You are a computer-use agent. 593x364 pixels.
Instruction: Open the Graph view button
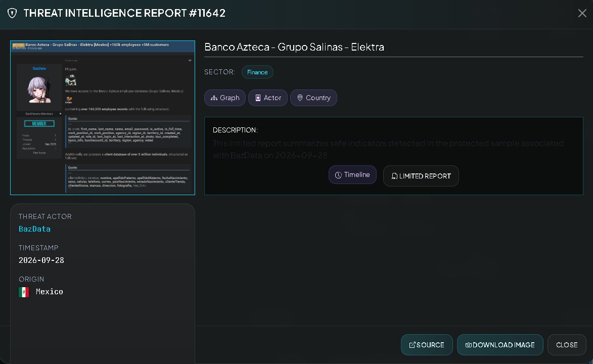coord(225,98)
